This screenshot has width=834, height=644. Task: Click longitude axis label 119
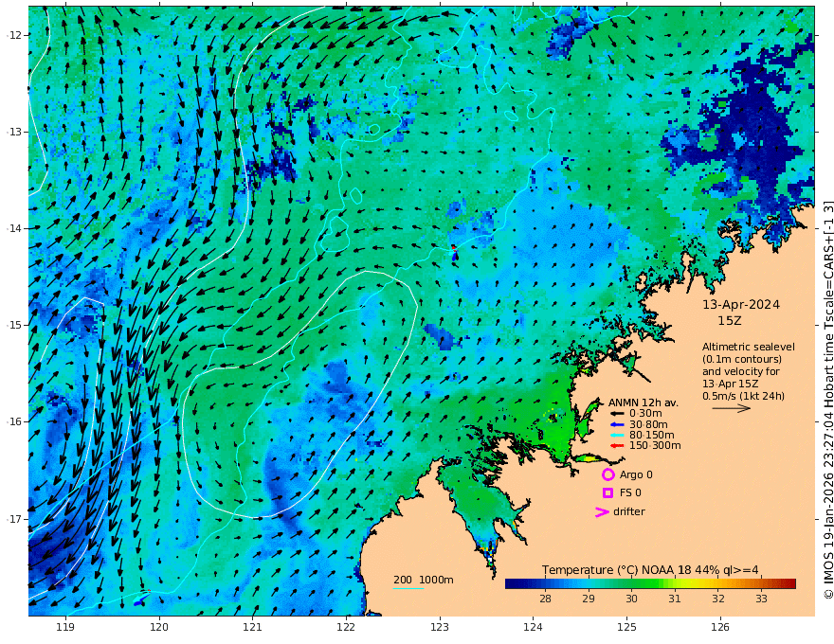point(65,628)
